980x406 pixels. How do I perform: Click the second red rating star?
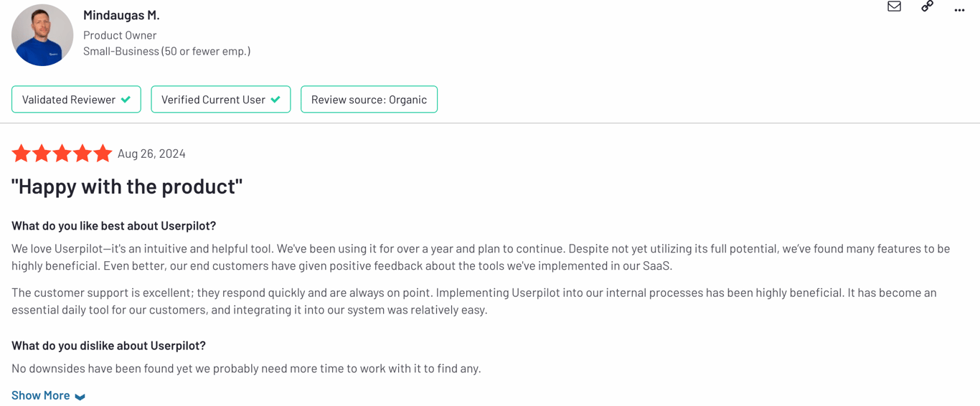[42, 153]
